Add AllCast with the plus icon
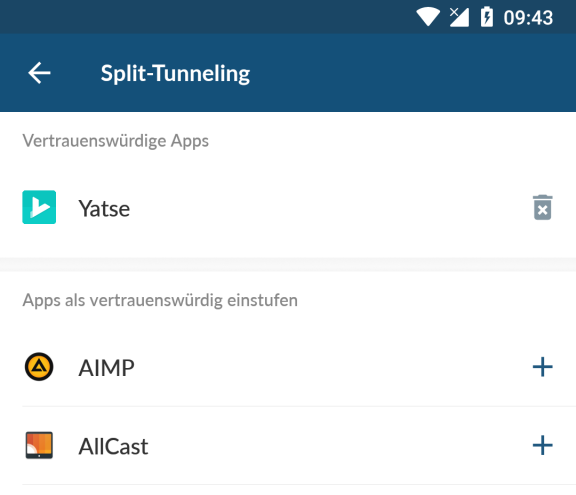This screenshot has height=495, width=576. (543, 445)
